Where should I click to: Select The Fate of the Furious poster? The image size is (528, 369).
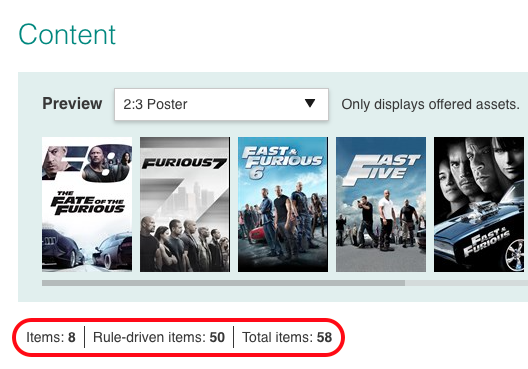[x=87, y=204]
